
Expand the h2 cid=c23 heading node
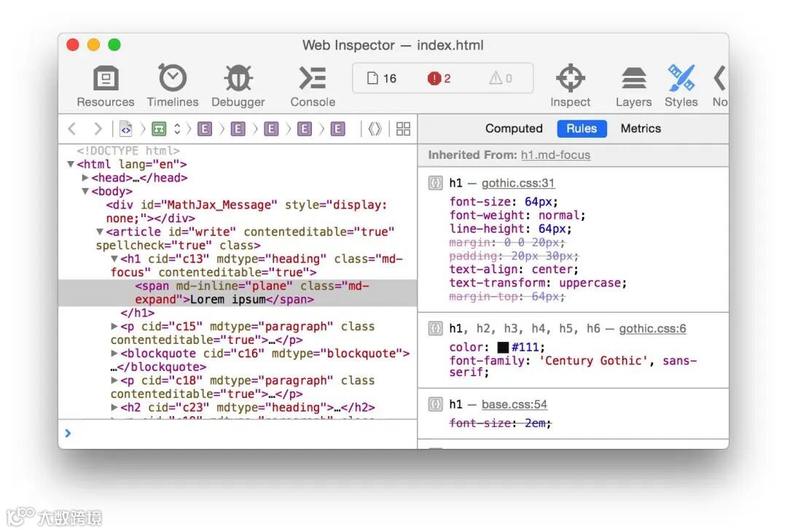(114, 407)
